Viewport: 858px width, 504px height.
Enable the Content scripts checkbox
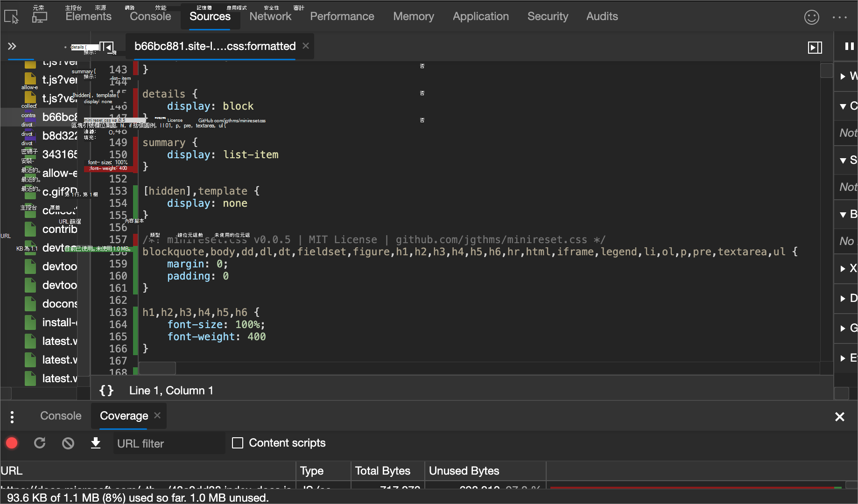click(238, 443)
